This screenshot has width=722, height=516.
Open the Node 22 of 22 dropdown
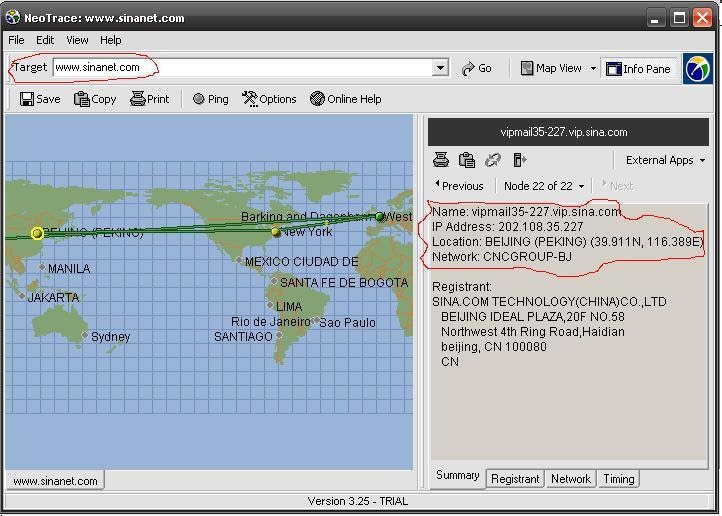coord(544,186)
